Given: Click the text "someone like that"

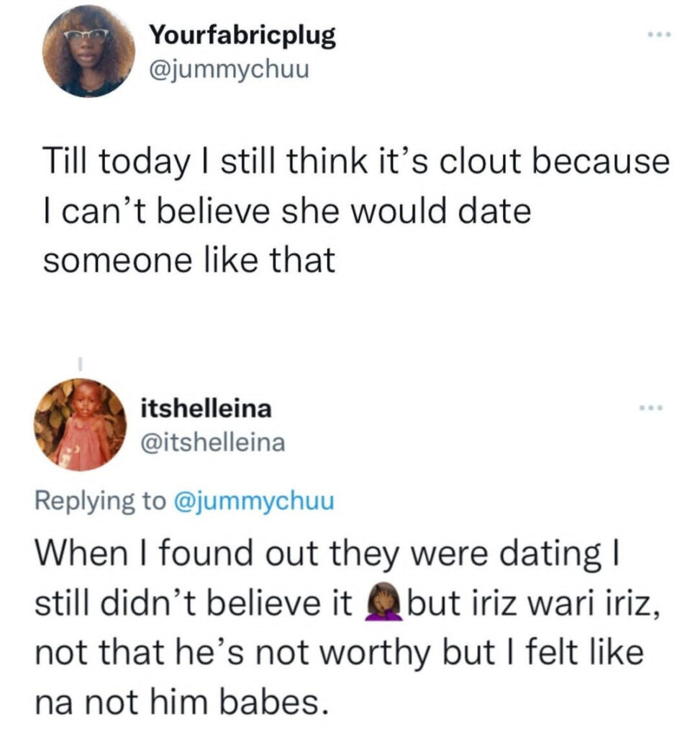Looking at the screenshot, I should click(x=189, y=260).
